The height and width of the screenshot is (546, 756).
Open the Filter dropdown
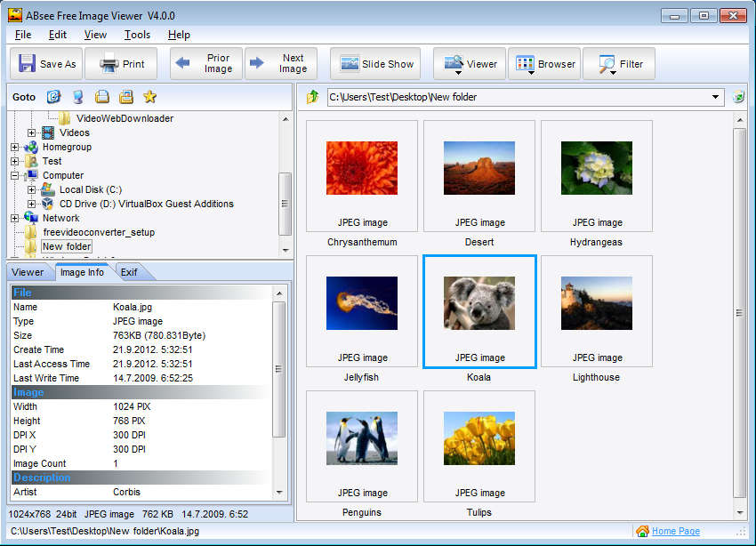pyautogui.click(x=619, y=64)
